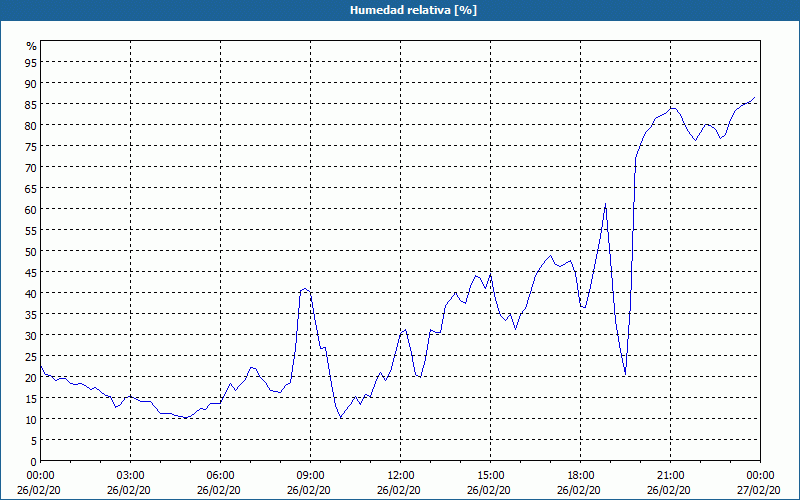Click the '06:00' time label
Viewport: 800px width, 500px height.
point(220,476)
